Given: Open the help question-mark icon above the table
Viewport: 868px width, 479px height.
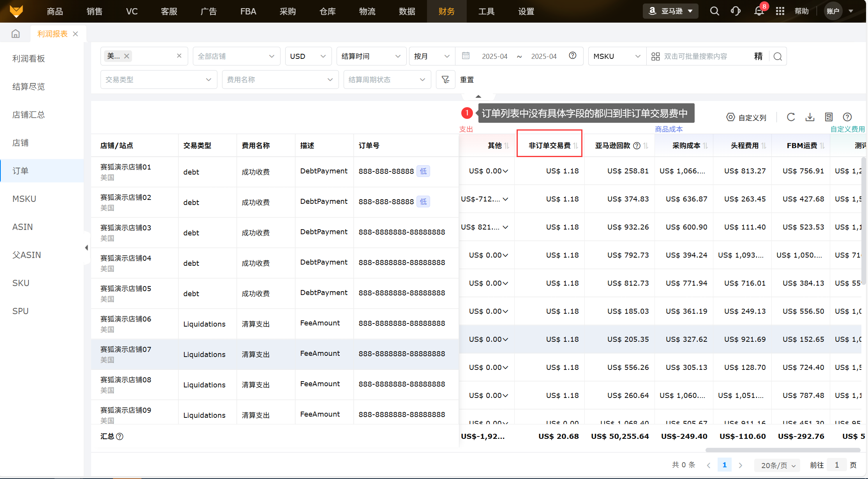Looking at the screenshot, I should click(847, 117).
